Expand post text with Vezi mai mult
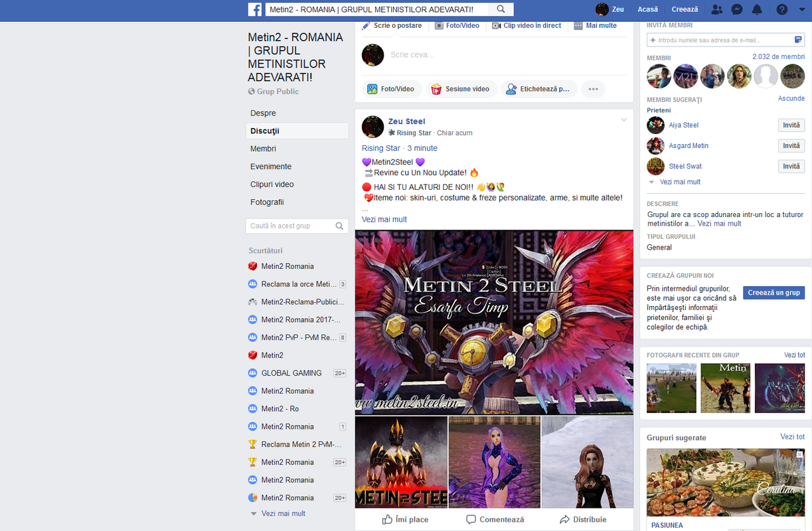 point(384,220)
